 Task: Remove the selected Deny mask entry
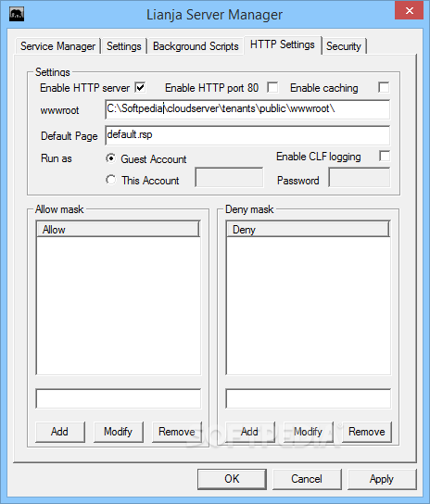(x=367, y=432)
